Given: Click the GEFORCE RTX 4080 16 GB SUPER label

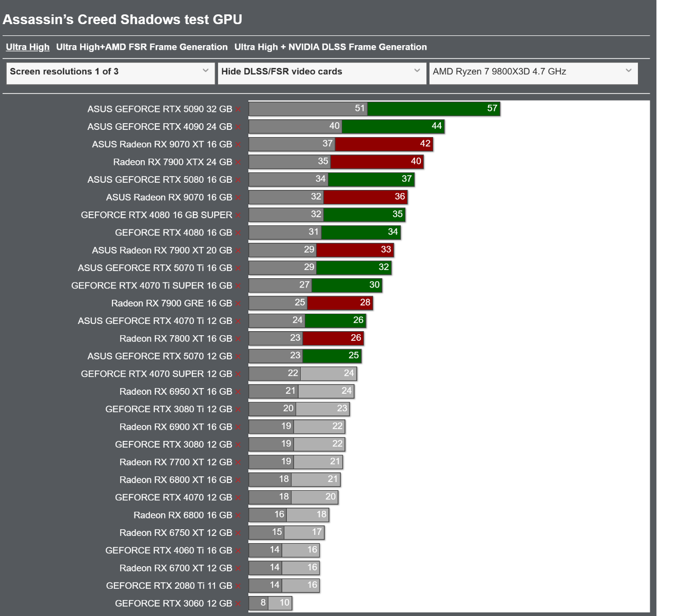Looking at the screenshot, I should point(157,215).
